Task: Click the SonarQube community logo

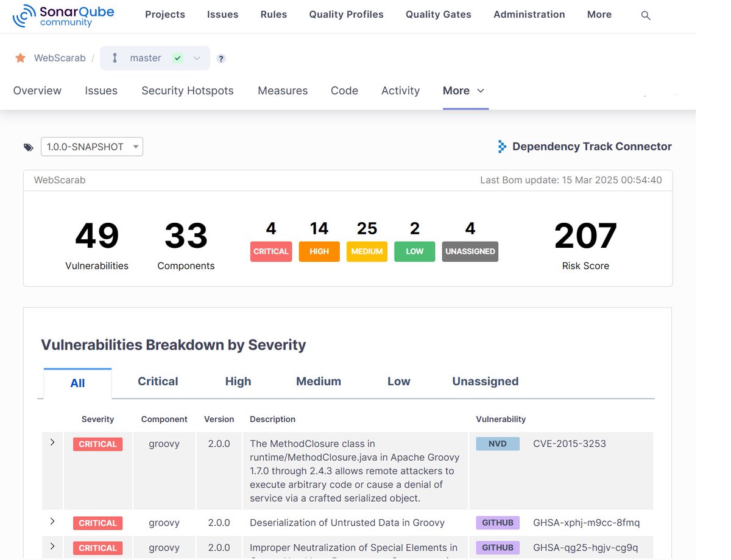Action: coord(63,16)
